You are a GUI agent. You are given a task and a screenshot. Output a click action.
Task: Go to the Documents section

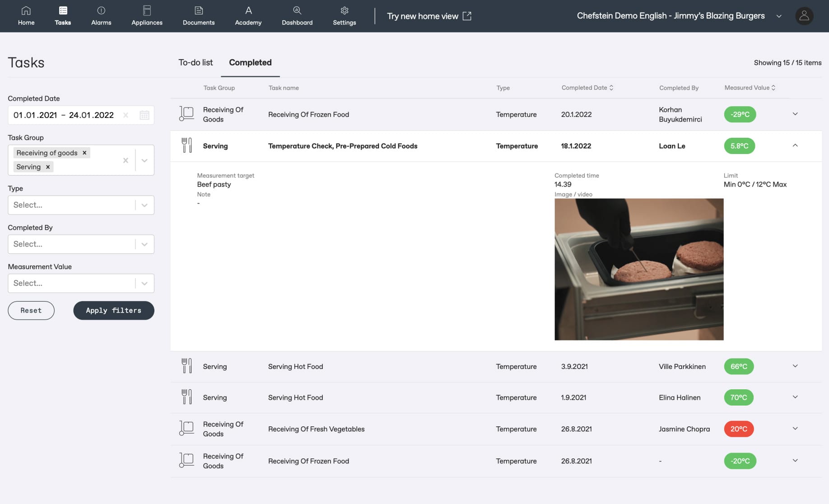tap(199, 16)
